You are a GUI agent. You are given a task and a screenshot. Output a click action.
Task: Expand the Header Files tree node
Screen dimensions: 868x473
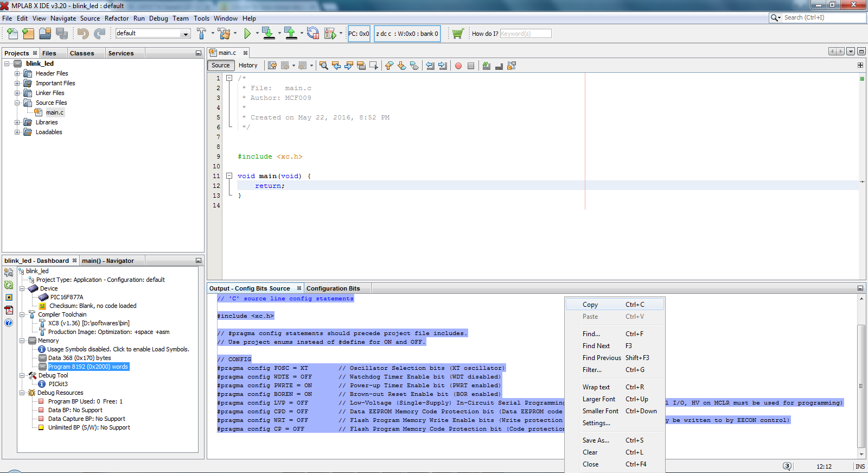click(17, 73)
